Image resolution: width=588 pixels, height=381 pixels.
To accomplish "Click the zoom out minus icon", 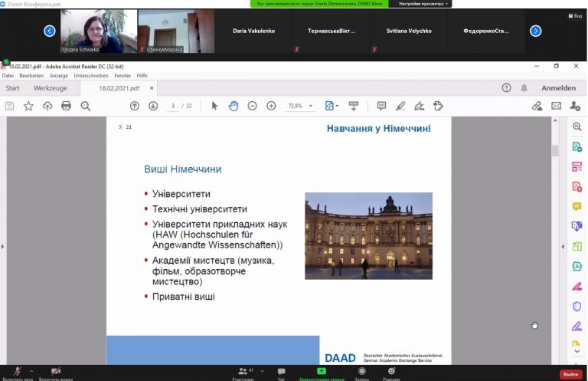I will click(252, 106).
